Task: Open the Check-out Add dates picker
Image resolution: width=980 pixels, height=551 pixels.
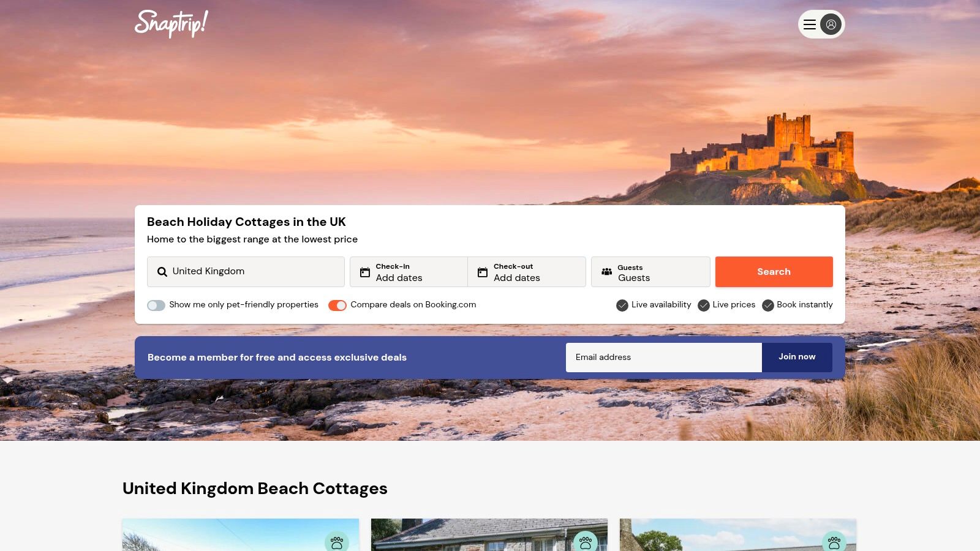Action: click(527, 272)
